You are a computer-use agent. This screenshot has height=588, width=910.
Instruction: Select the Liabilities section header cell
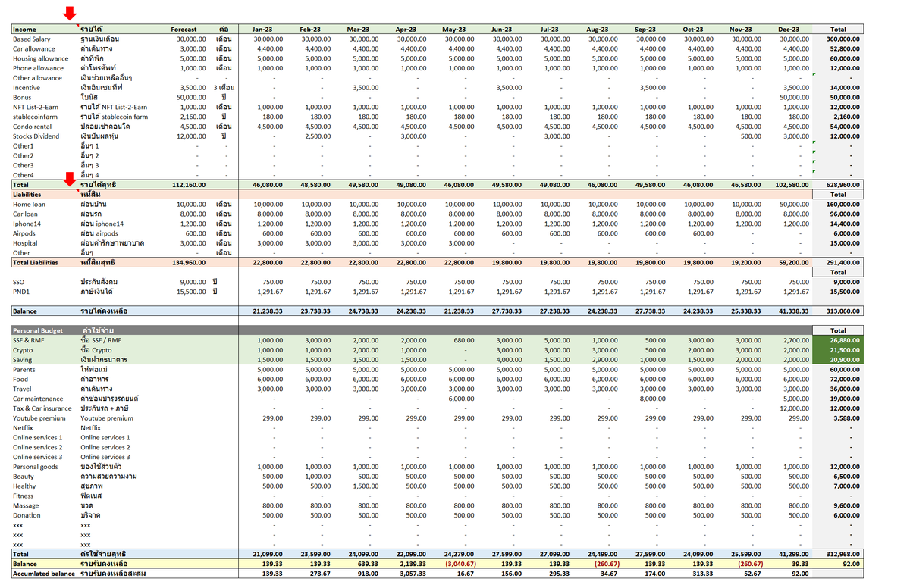pos(27,195)
